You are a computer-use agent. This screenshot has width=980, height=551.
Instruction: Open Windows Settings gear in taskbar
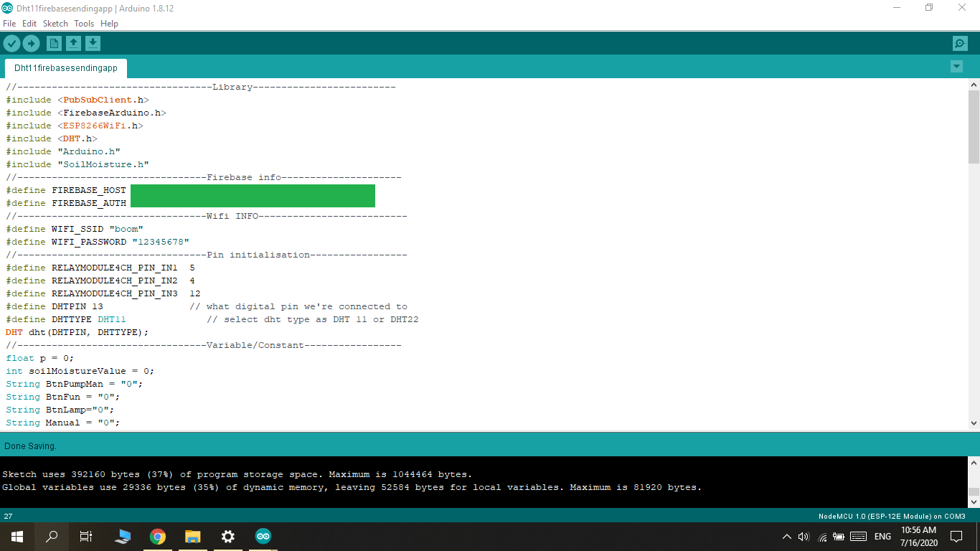pyautogui.click(x=227, y=536)
